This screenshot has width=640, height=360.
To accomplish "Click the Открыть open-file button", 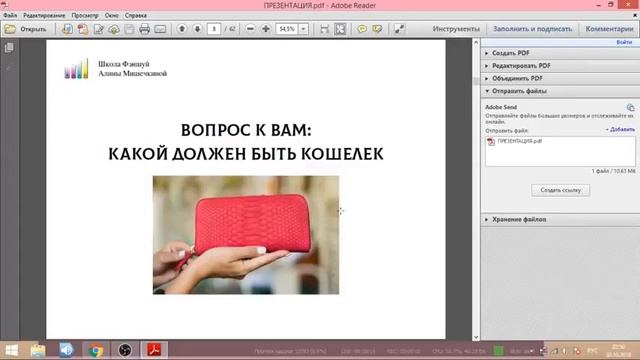I will pyautogui.click(x=25, y=29).
